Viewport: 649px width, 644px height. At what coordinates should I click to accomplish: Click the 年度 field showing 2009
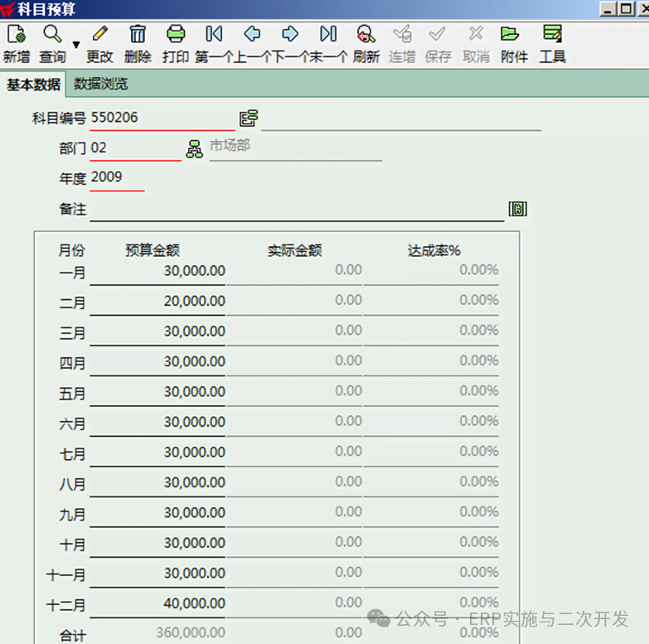[x=117, y=177]
